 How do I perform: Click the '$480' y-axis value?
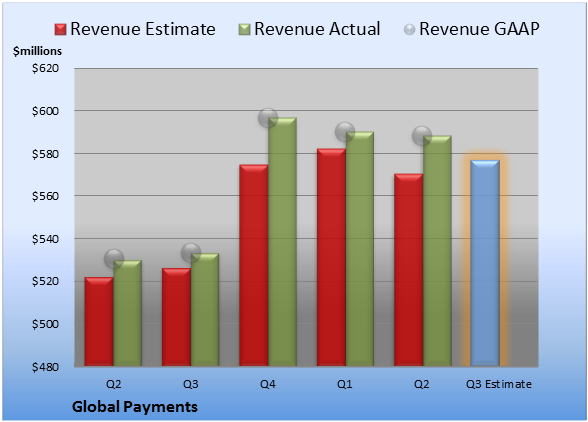pos(45,367)
